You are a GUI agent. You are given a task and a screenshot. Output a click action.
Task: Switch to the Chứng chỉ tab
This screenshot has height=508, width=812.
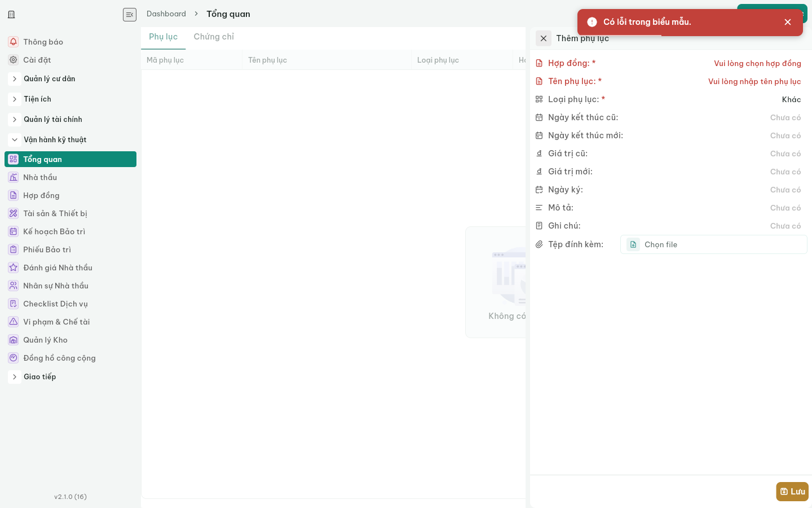point(214,37)
